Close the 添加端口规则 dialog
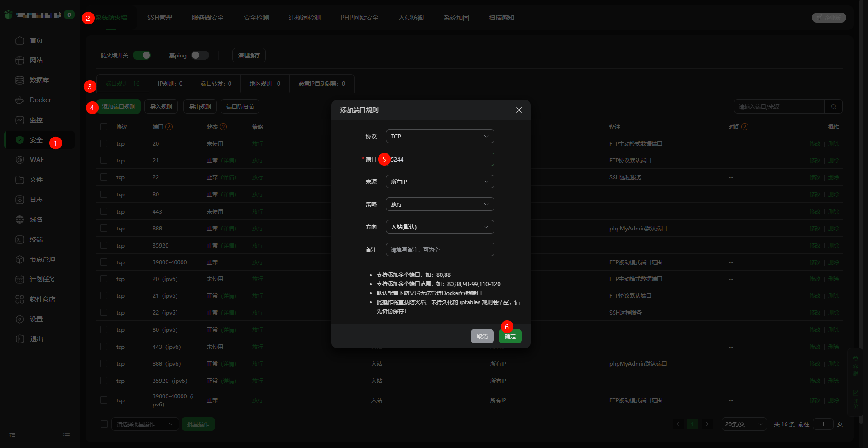Screen dimensions: 868x448 (519, 110)
